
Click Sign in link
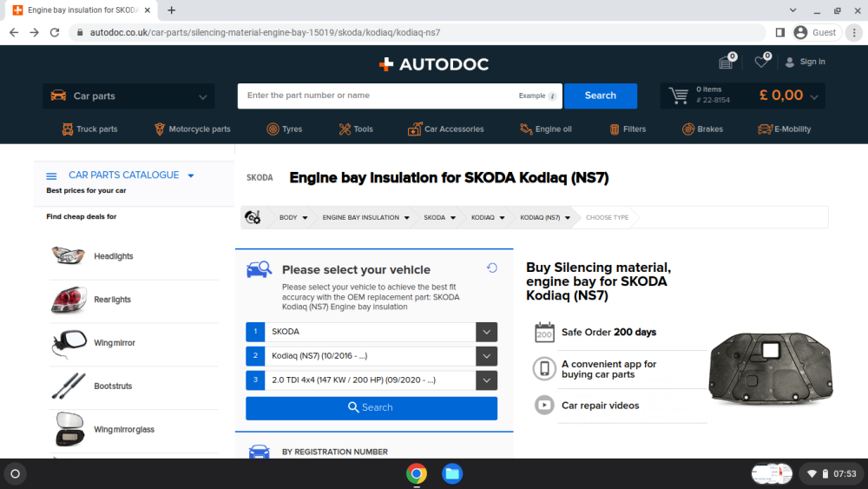812,62
